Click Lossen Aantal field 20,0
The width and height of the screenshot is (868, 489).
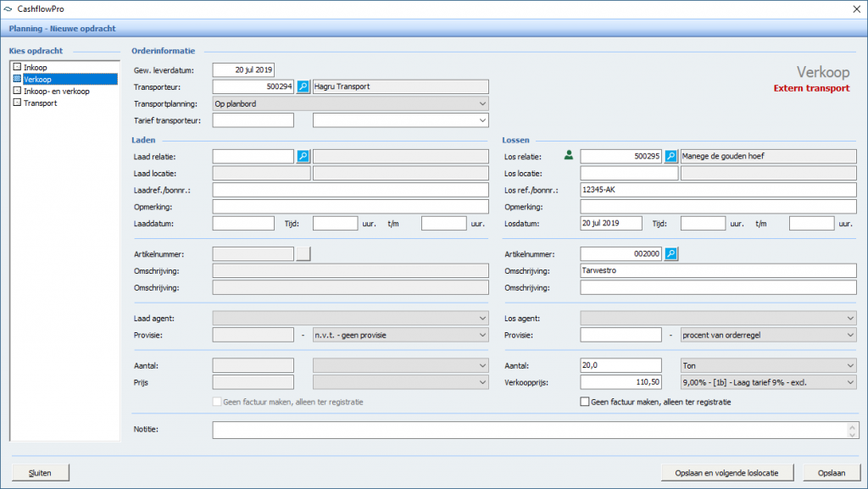(x=620, y=365)
